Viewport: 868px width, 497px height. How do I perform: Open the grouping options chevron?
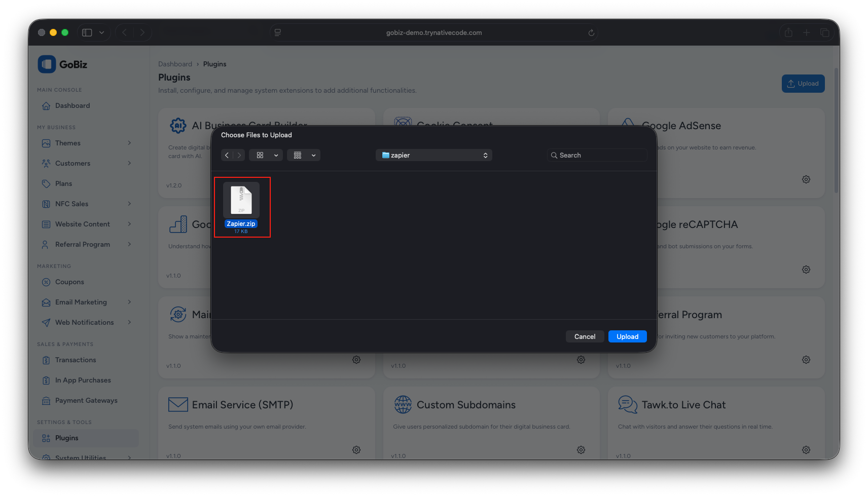coord(314,155)
